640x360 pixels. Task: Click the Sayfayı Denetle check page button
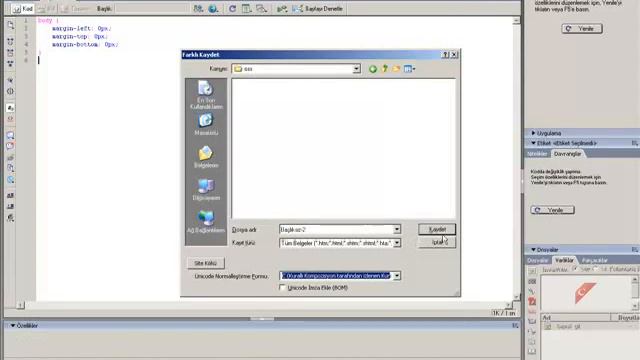pos(318,9)
